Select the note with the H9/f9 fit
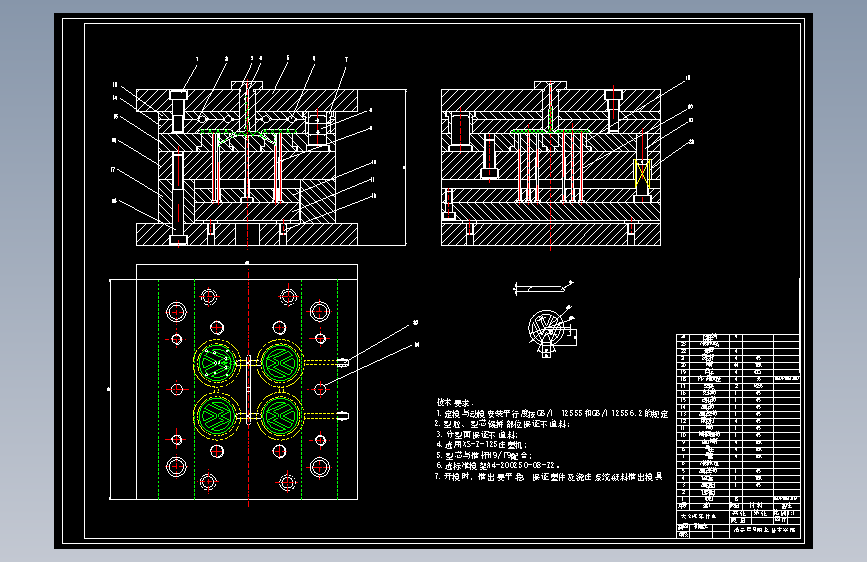Viewport: 867px width, 562px height. pos(484,456)
